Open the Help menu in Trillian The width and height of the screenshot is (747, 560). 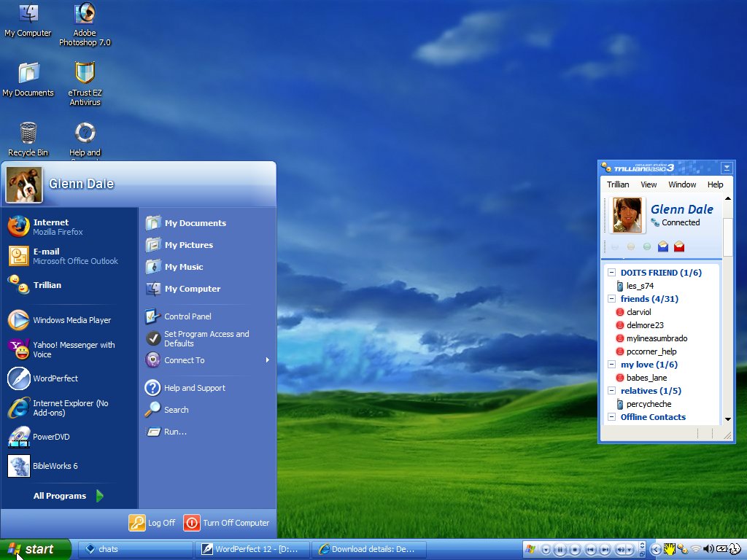click(715, 184)
